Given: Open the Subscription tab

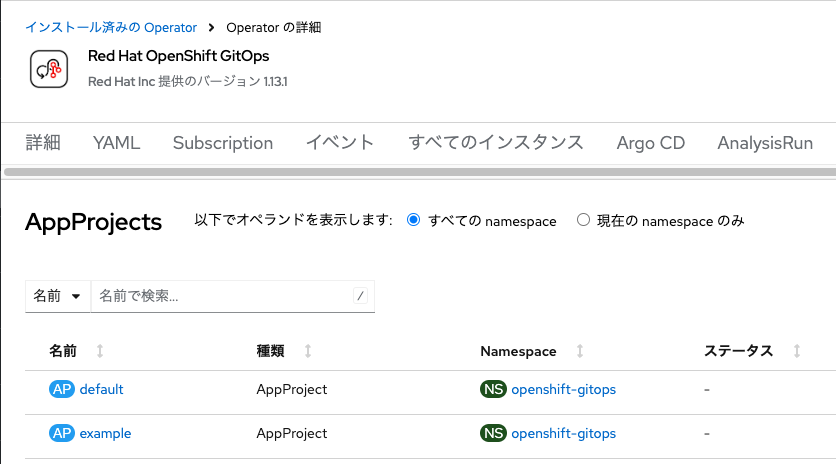Looking at the screenshot, I should tap(223, 143).
